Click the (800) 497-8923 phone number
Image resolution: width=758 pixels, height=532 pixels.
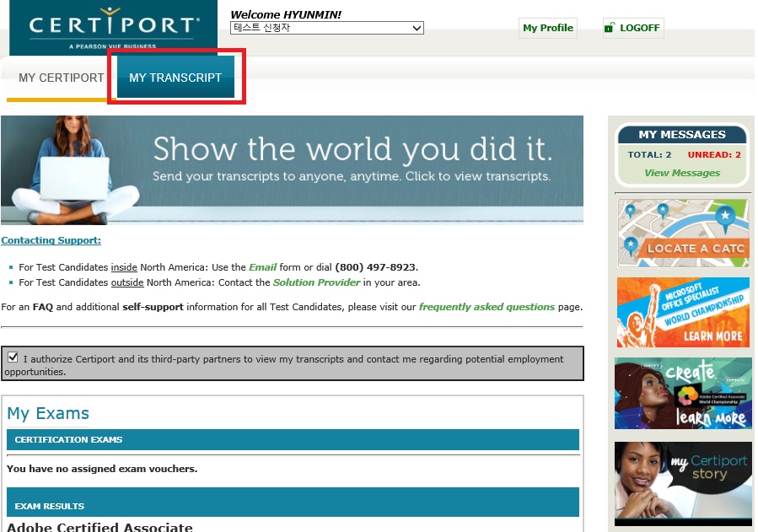point(375,267)
